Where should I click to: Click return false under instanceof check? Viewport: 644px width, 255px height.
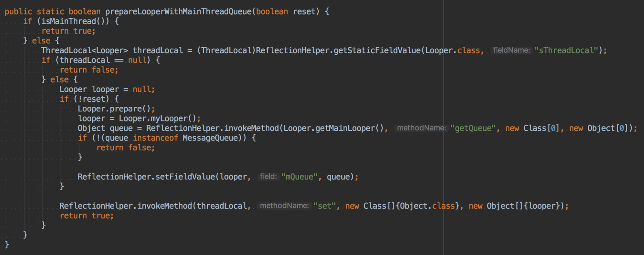point(125,148)
